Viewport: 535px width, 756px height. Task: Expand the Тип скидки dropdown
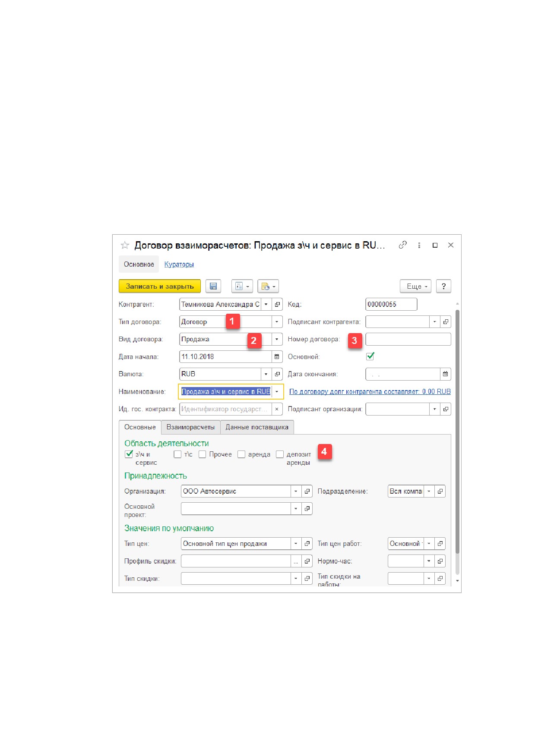(296, 579)
